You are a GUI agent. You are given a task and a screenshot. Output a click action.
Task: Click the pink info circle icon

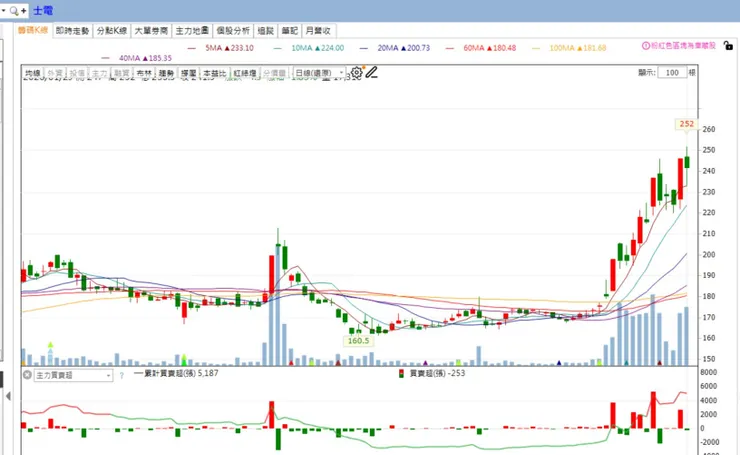[x=646, y=46]
